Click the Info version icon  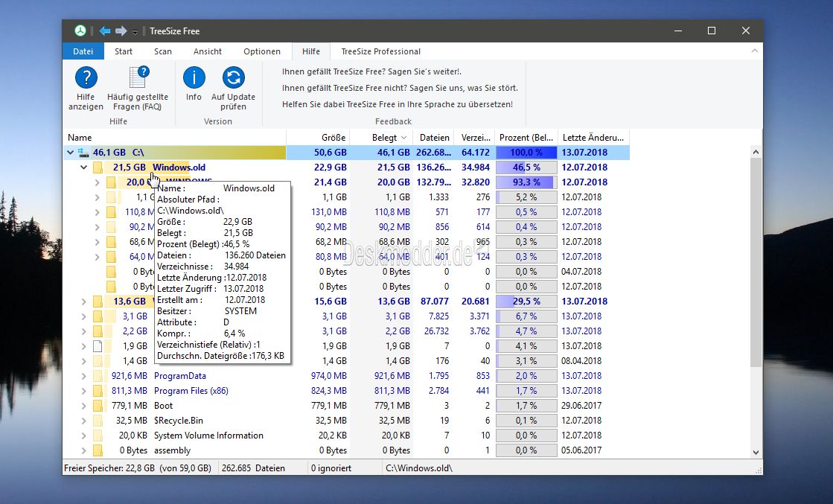point(194,78)
